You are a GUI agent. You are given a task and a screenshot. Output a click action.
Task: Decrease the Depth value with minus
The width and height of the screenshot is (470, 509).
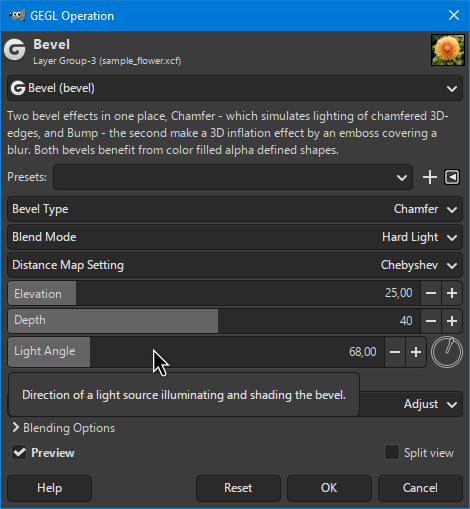click(x=431, y=321)
